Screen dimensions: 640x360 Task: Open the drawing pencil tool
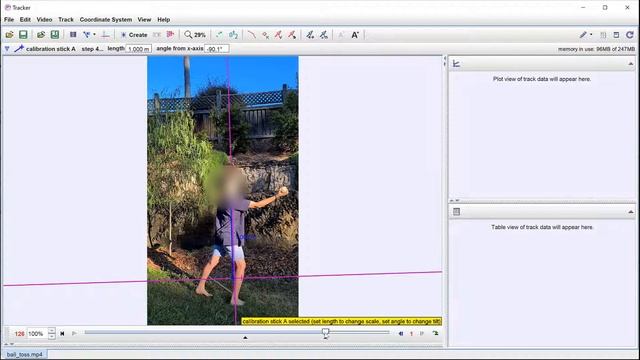tap(583, 35)
